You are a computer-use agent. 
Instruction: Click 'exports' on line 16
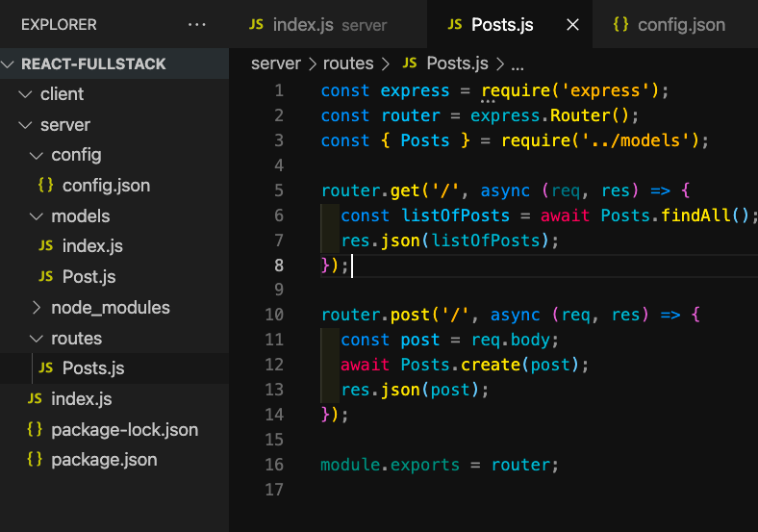point(425,465)
